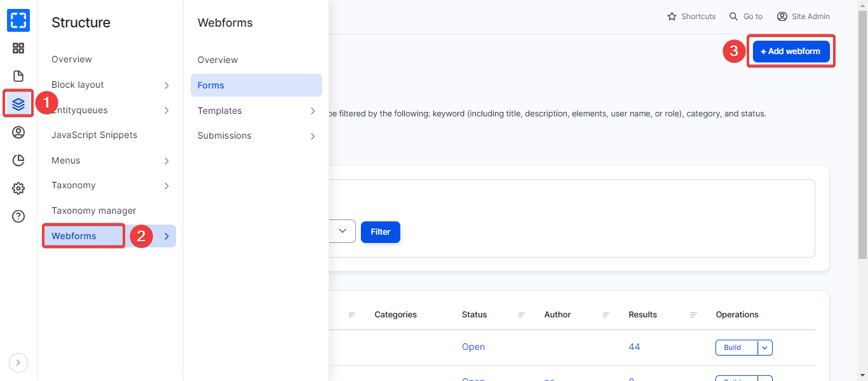The width and height of the screenshot is (868, 381).
Task: Expand the Submissions submenu chevron
Action: [313, 136]
